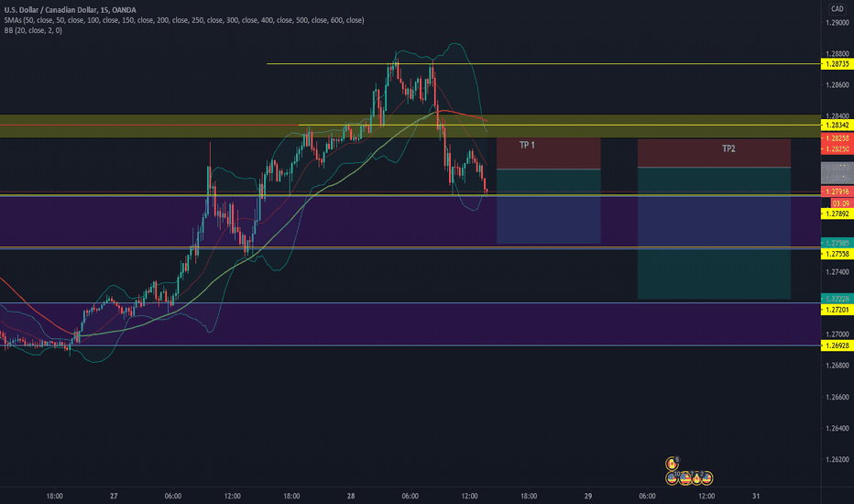Click the Canada economic event icon with badge 5
This screenshot has width=854, height=504.
point(672,464)
